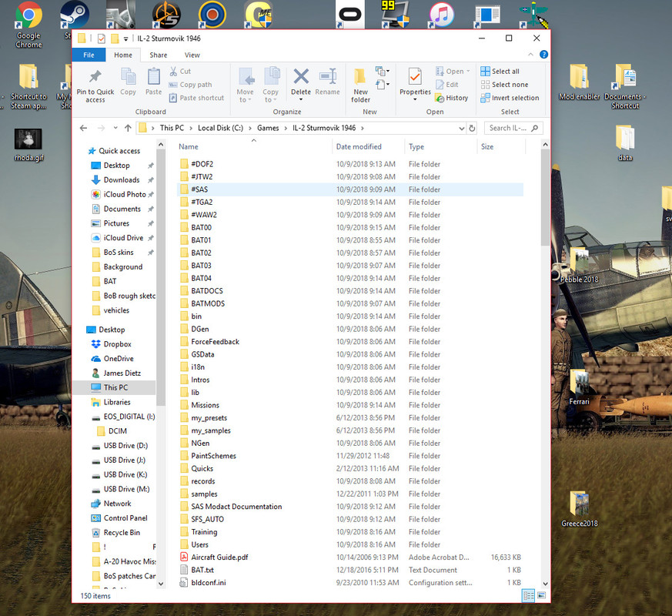Select the BATMODS folder row

click(350, 304)
